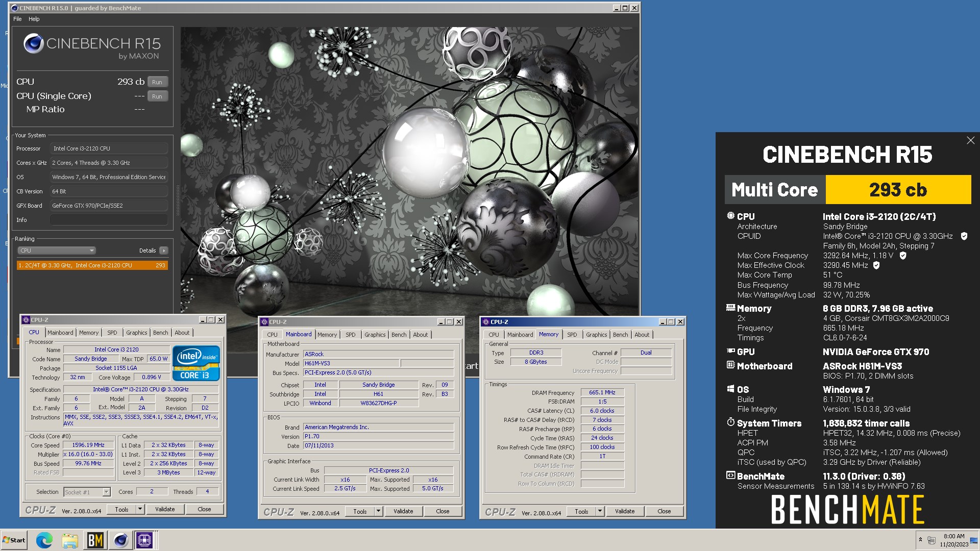Click the CPU-Z title icon in Mainboard window
Viewport: 980px width, 551px height.
[x=264, y=322]
